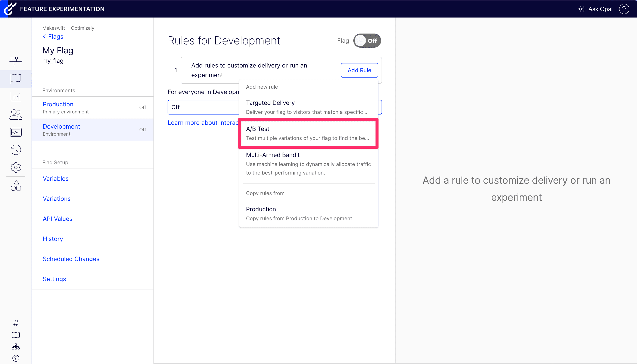Toggle the Flag Off switch on
The height and width of the screenshot is (364, 637).
367,41
